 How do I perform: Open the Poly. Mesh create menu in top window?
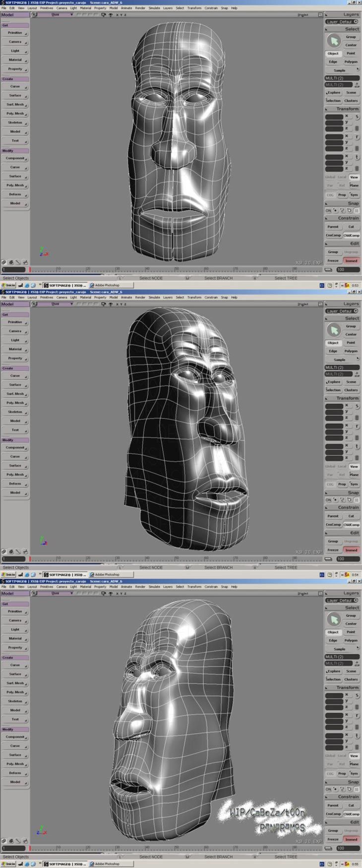pos(15,113)
